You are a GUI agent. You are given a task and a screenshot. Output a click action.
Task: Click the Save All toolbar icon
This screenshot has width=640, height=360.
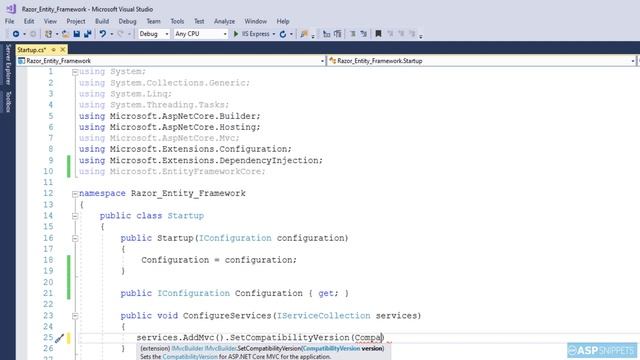[x=88, y=34]
